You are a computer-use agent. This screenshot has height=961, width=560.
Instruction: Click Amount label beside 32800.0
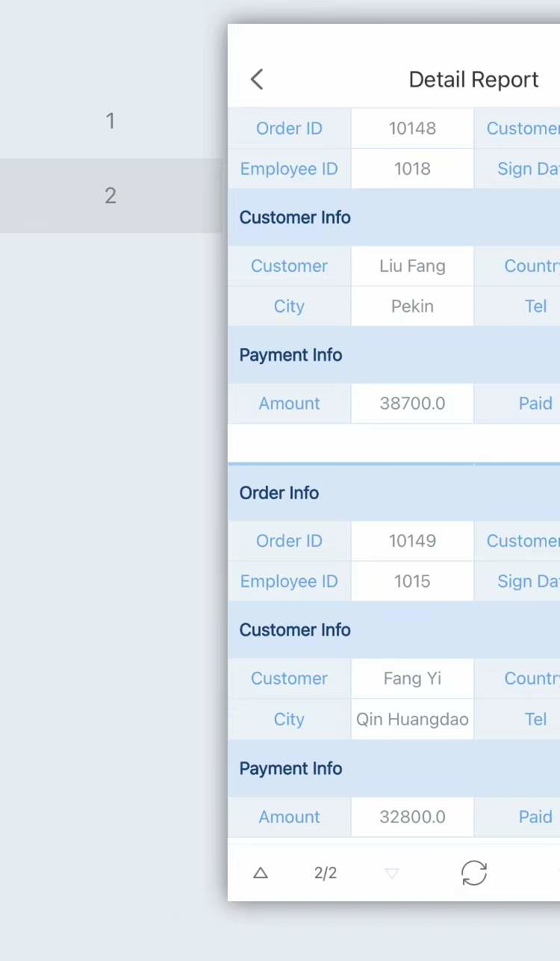click(289, 817)
